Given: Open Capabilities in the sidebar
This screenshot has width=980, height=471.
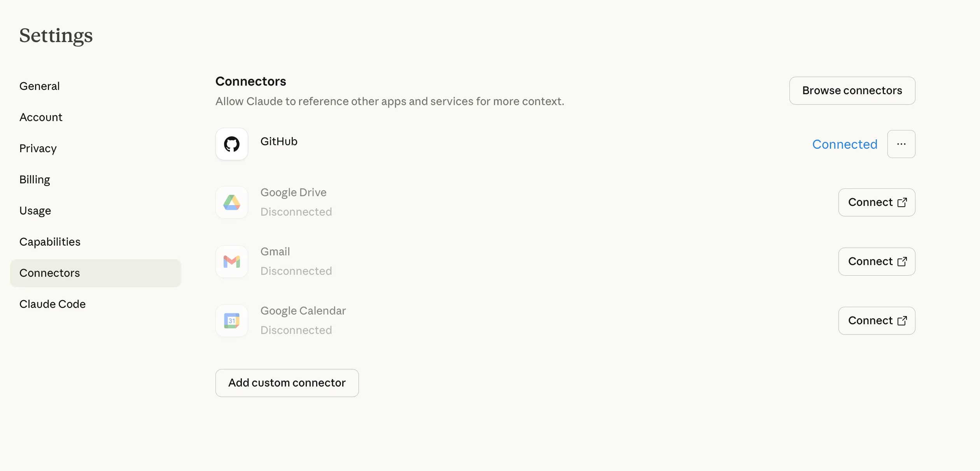Looking at the screenshot, I should [x=50, y=242].
